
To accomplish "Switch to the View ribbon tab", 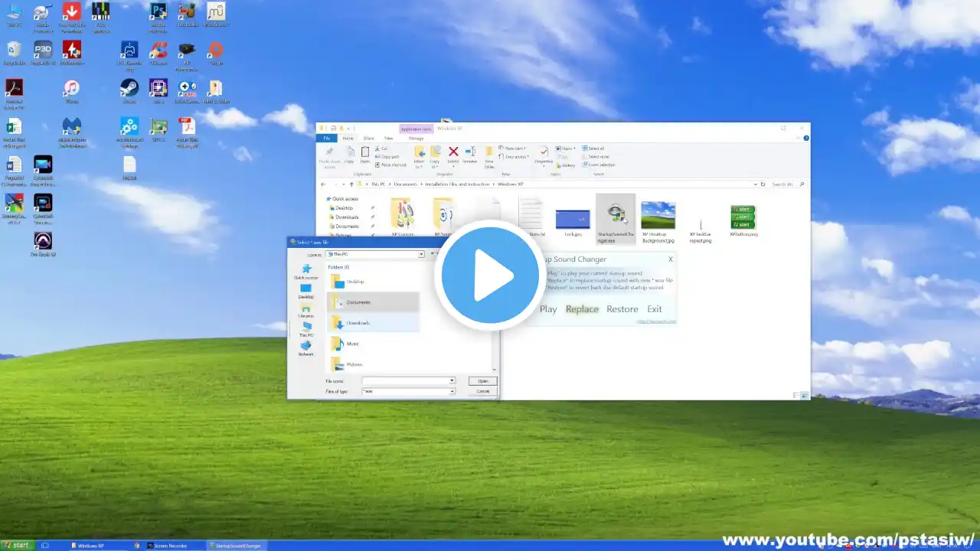I will [x=388, y=139].
